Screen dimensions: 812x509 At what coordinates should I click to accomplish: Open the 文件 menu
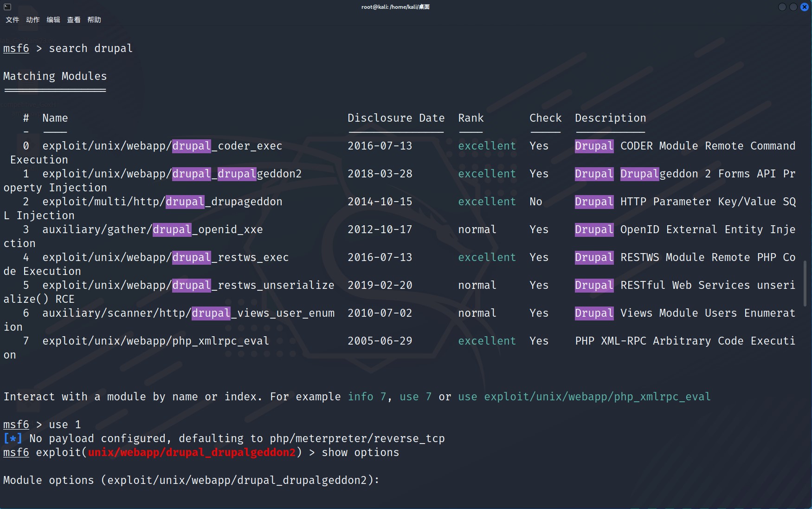coord(13,20)
